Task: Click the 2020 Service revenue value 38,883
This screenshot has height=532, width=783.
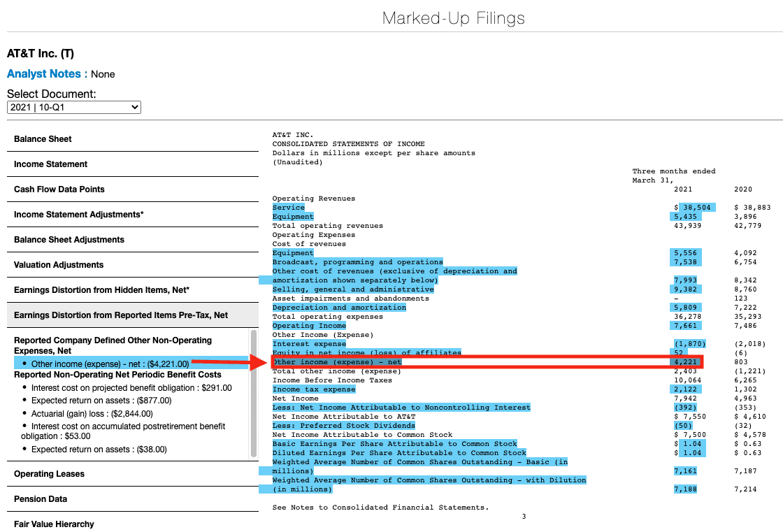Action: (x=752, y=208)
